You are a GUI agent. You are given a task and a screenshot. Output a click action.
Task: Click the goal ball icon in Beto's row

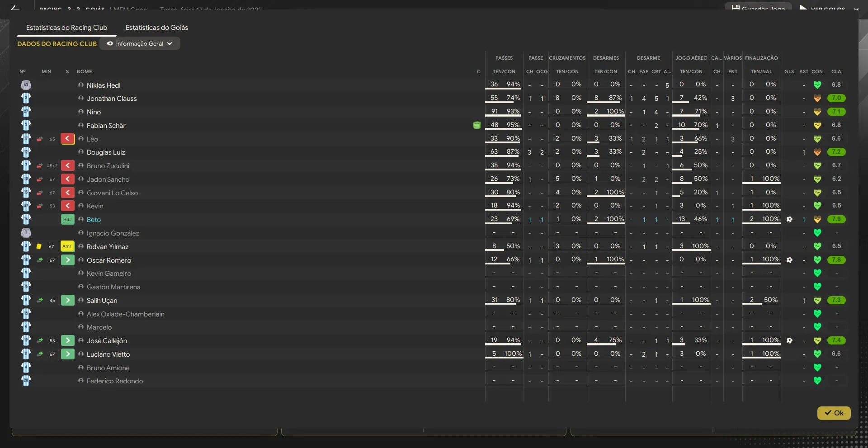click(789, 219)
